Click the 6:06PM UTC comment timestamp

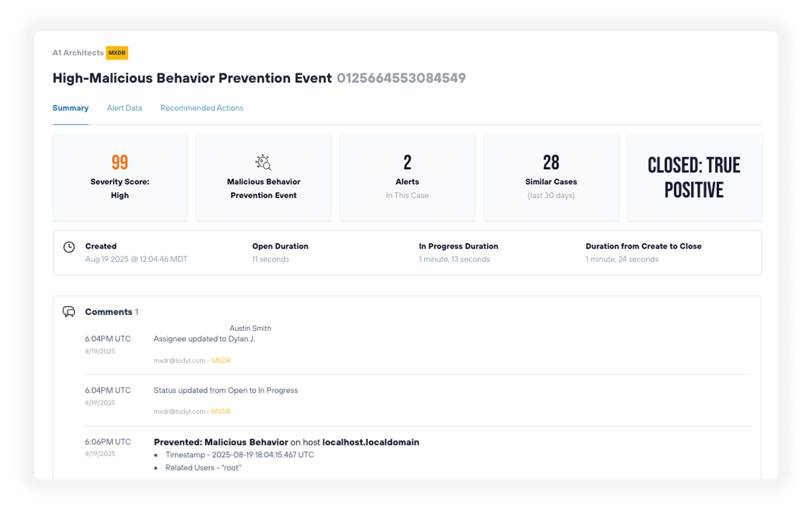pos(108,441)
